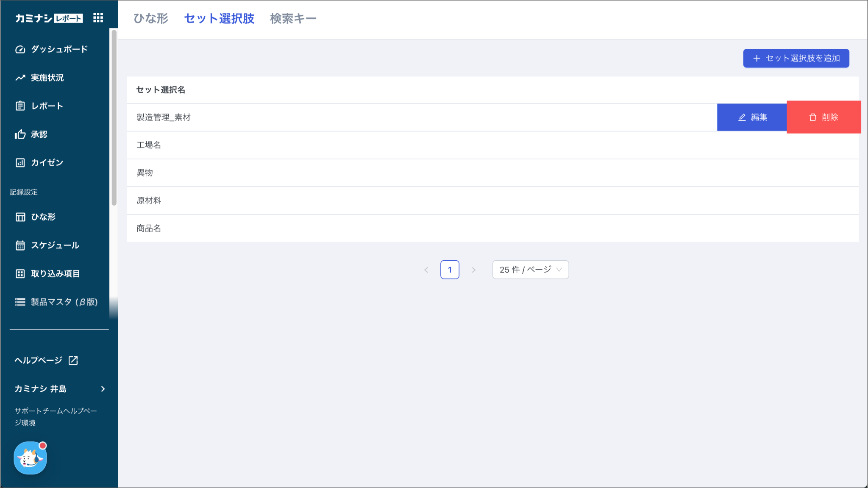Click the スケジュール calendar icon

point(20,245)
